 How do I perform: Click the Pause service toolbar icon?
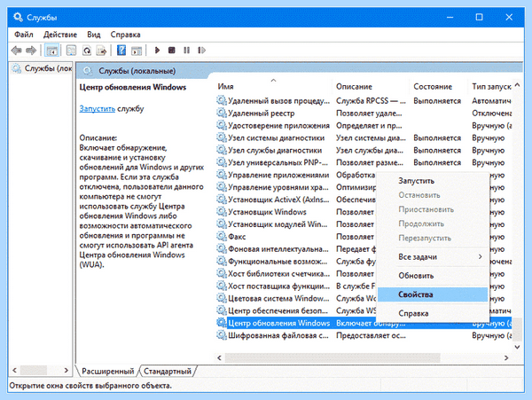[x=186, y=51]
